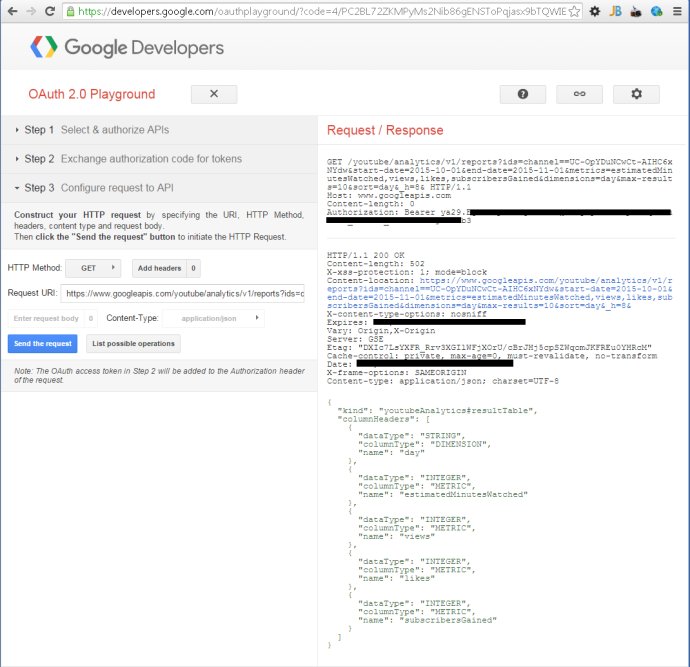Click the 'Server: GSE' header line
The width and height of the screenshot is (690, 667).
pos(355,339)
